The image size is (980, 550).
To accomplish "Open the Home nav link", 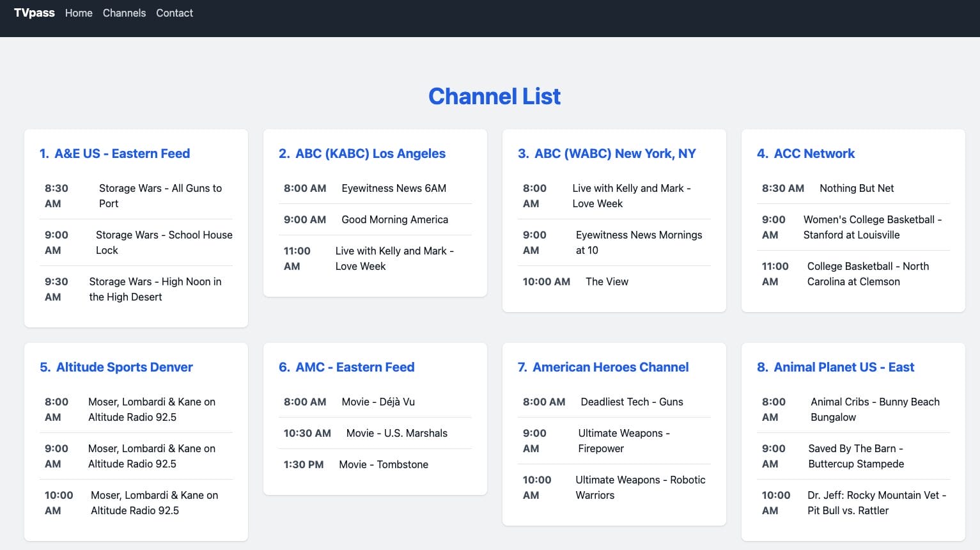I will (x=79, y=13).
